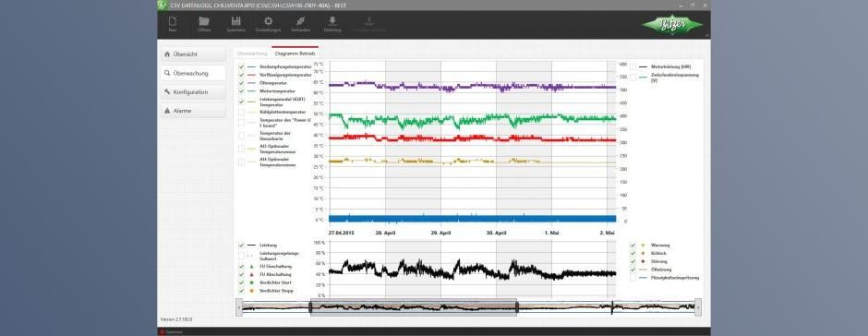
Task: Save with the Speichern disk icon
Action: tap(235, 21)
